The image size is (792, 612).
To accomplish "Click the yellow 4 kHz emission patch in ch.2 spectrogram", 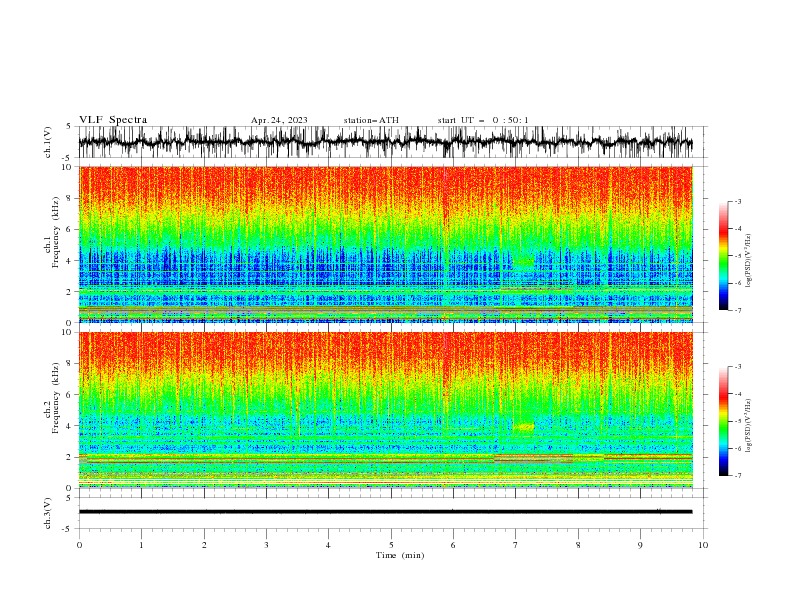I will pos(524,427).
